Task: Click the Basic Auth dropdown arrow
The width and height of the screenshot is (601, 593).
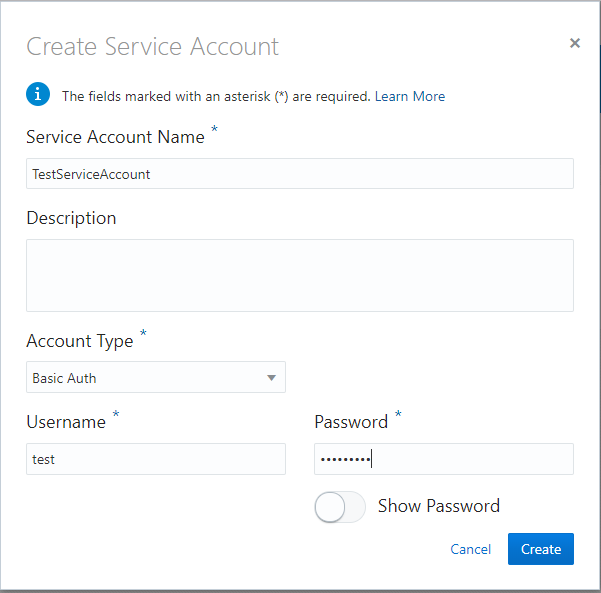Action: click(271, 378)
